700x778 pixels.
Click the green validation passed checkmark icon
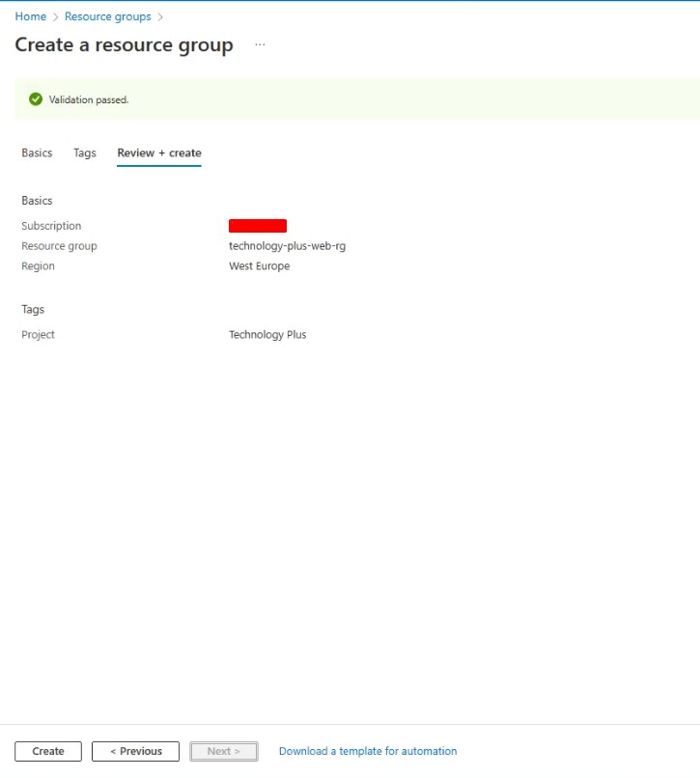(x=36, y=99)
